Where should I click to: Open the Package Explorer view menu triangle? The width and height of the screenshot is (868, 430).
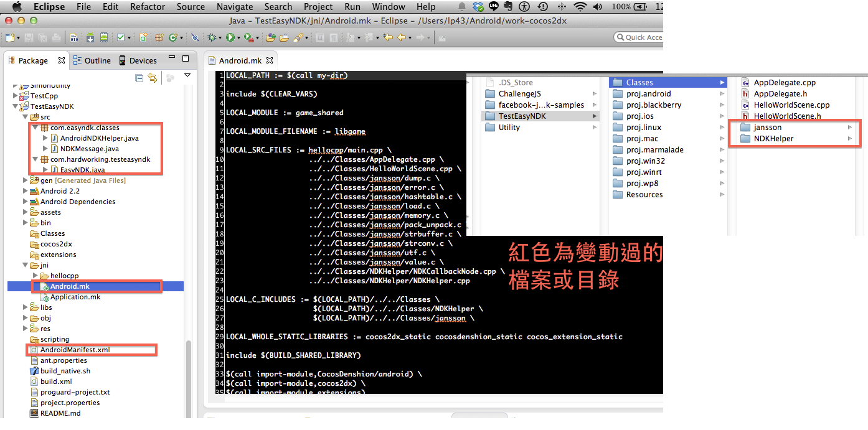[x=187, y=76]
